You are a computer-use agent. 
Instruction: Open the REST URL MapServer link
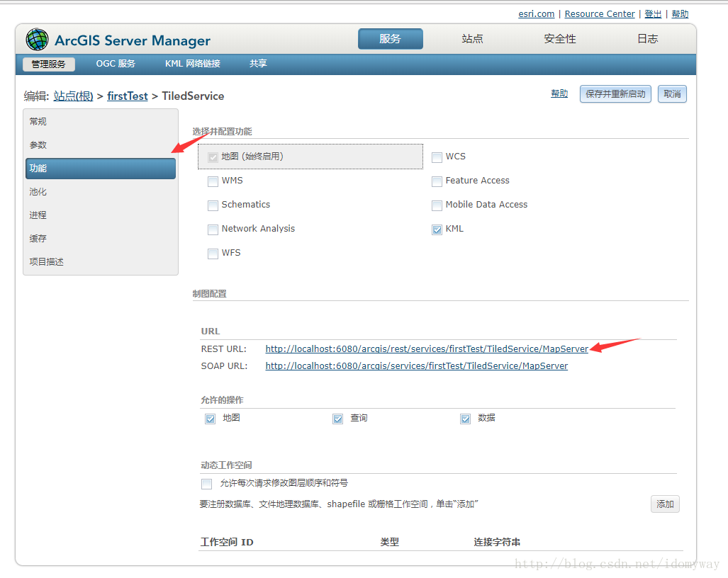click(427, 348)
